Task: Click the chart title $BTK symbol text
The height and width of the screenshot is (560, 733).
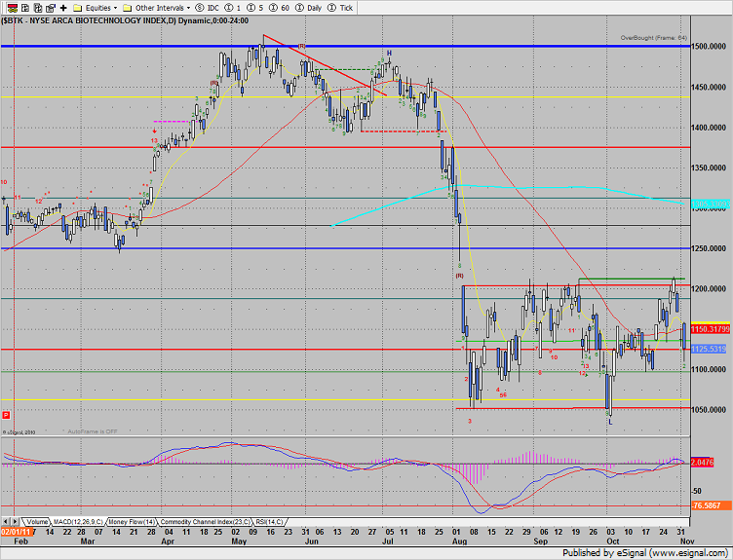Action: [12, 20]
